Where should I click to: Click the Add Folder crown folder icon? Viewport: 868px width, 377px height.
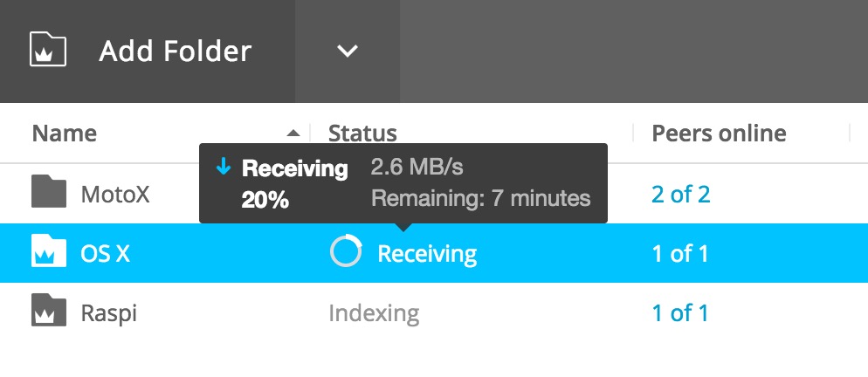tap(48, 51)
